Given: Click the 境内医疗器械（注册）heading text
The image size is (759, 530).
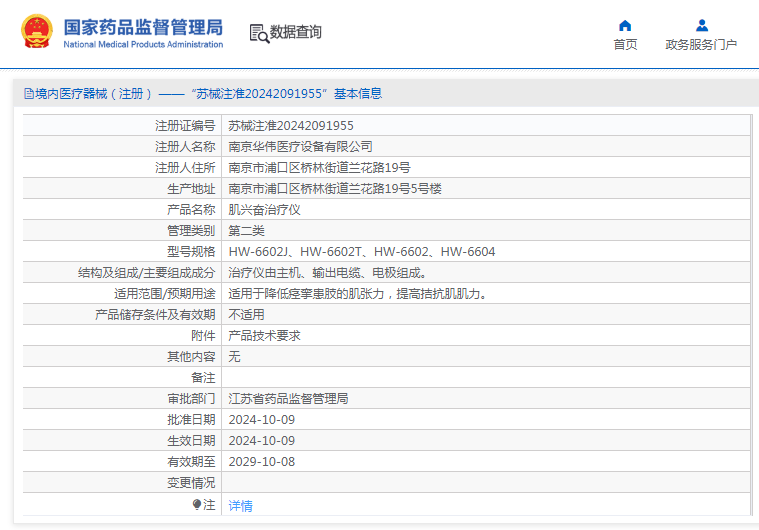Looking at the screenshot, I should coord(94,94).
